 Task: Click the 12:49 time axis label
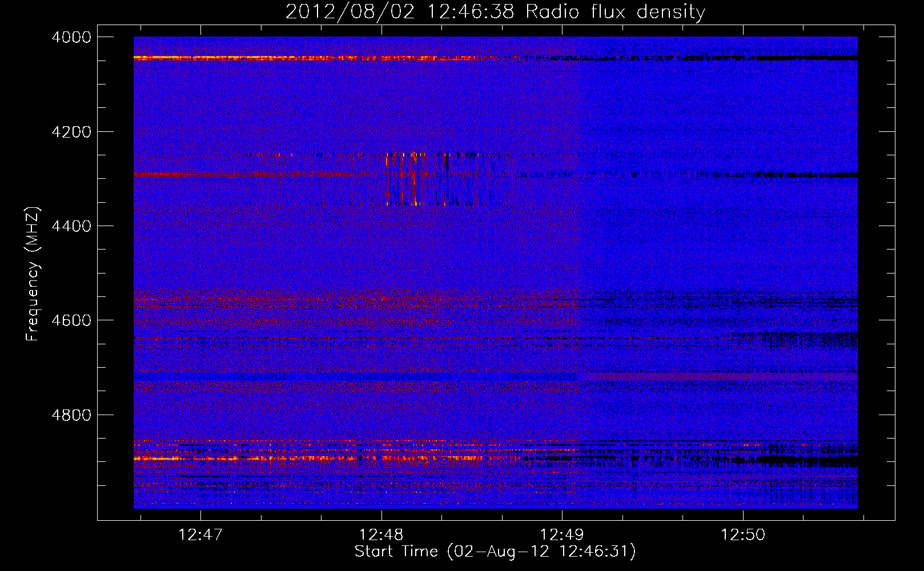pyautogui.click(x=562, y=534)
